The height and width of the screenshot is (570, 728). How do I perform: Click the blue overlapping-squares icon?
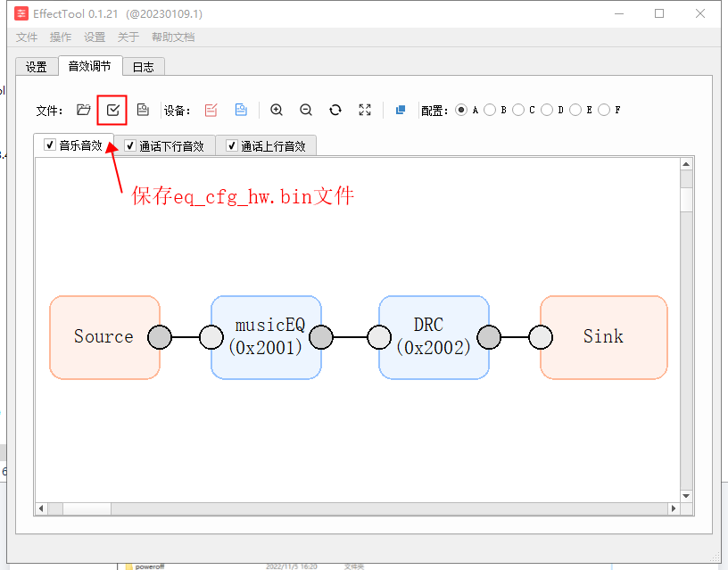tap(401, 110)
